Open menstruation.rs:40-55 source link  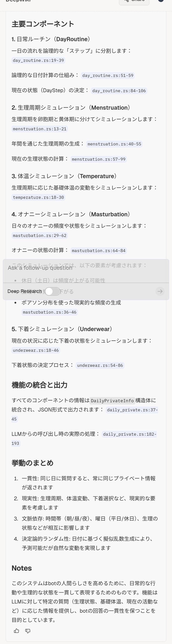click(114, 144)
